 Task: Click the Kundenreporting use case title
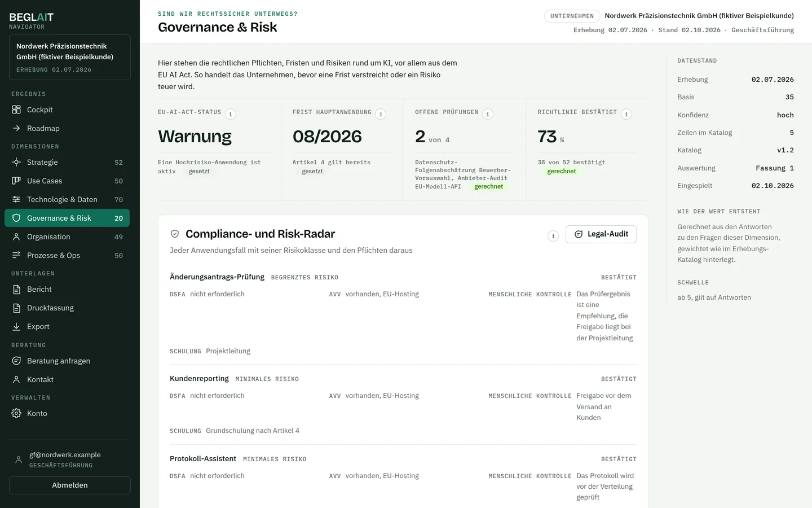(199, 378)
